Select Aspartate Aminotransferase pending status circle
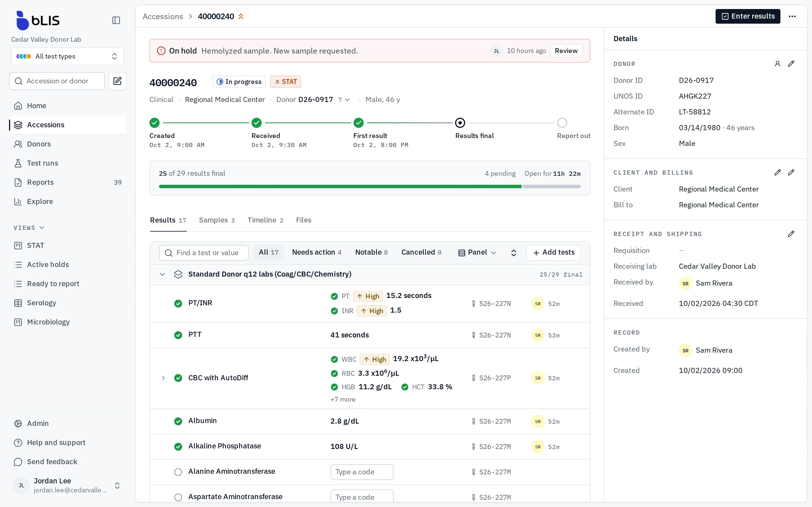 (x=178, y=497)
